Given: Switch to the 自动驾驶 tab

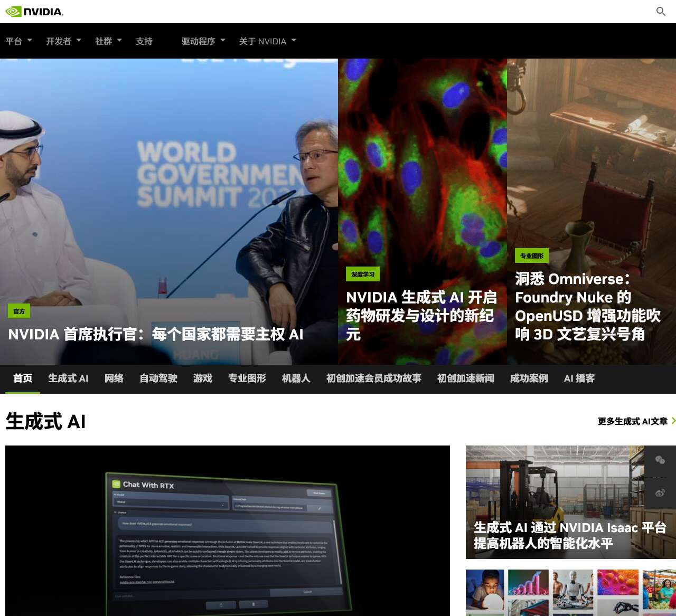Looking at the screenshot, I should 158,378.
